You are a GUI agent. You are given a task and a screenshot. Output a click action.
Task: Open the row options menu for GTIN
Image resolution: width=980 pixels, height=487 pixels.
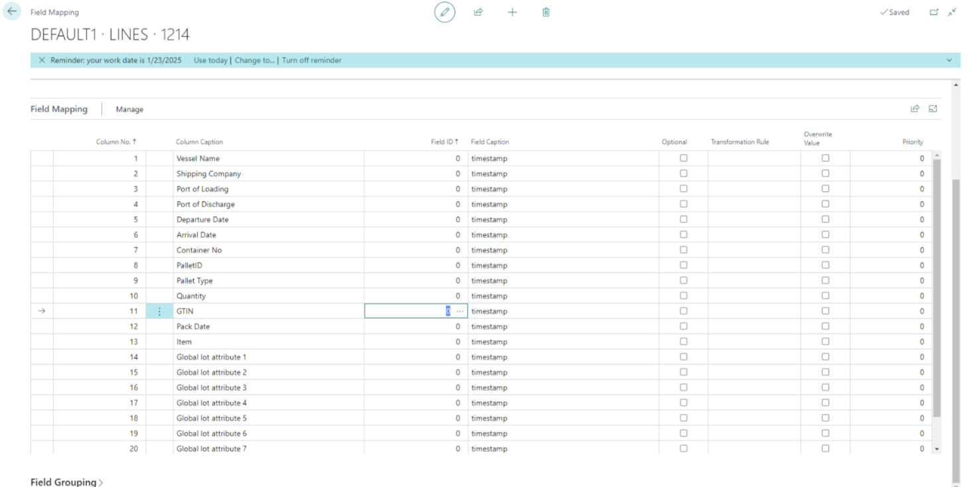[159, 311]
